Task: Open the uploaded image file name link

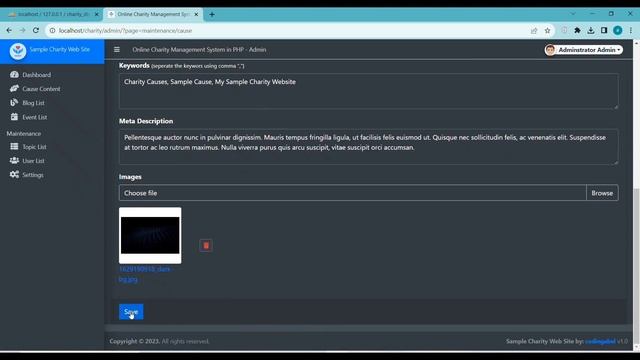Action: (145, 274)
